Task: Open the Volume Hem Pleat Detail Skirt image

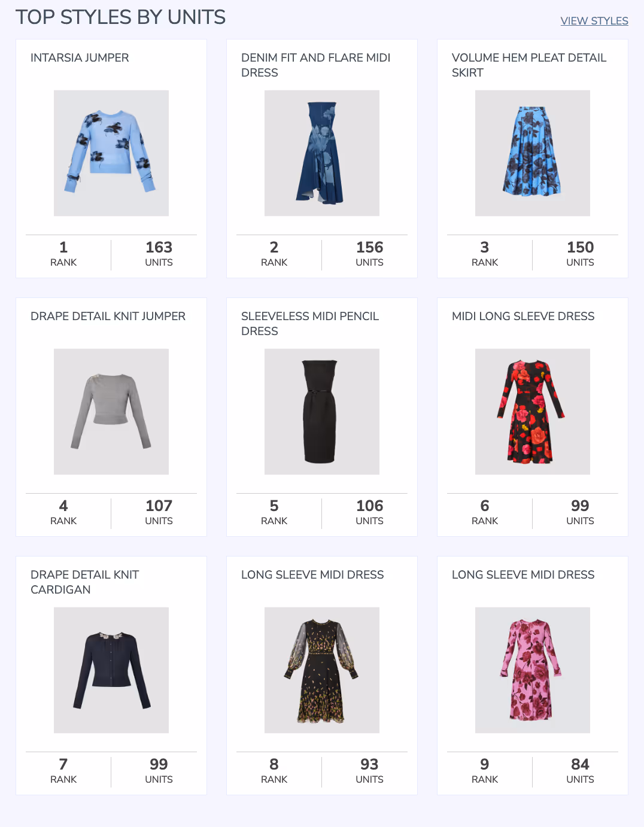Action: (x=533, y=153)
